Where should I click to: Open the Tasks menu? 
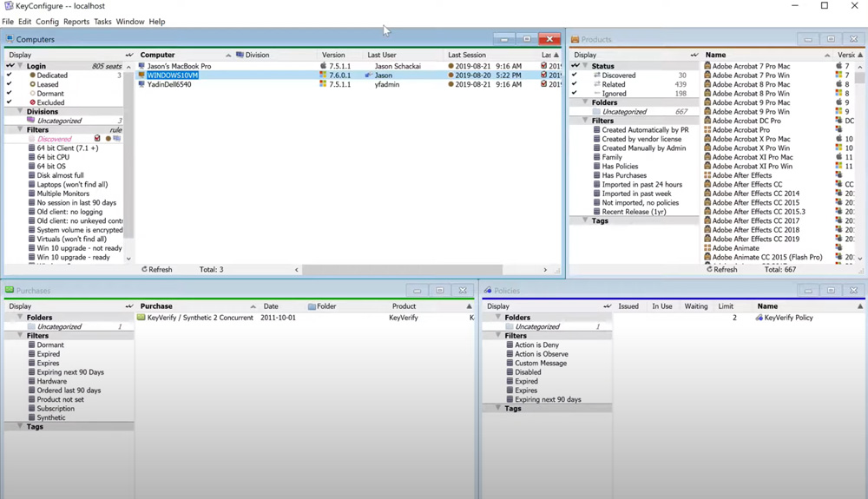102,22
